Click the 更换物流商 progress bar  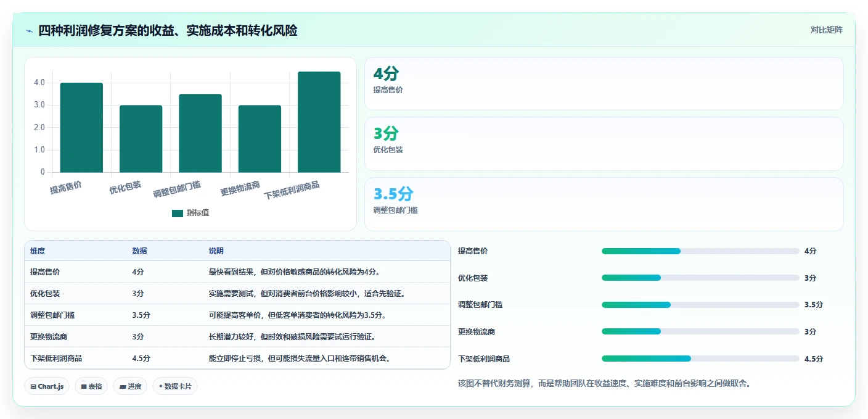700,331
